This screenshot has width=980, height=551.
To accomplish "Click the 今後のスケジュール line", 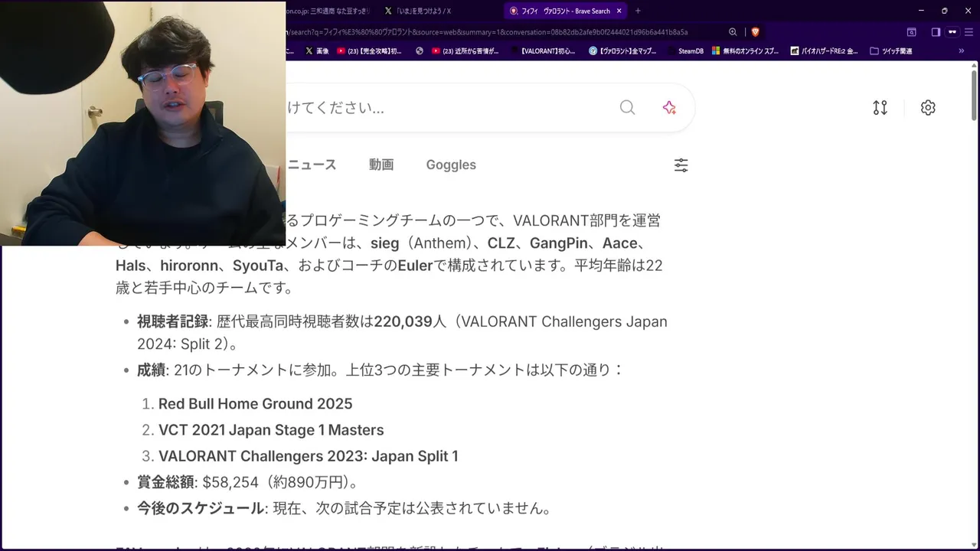I will pos(345,508).
